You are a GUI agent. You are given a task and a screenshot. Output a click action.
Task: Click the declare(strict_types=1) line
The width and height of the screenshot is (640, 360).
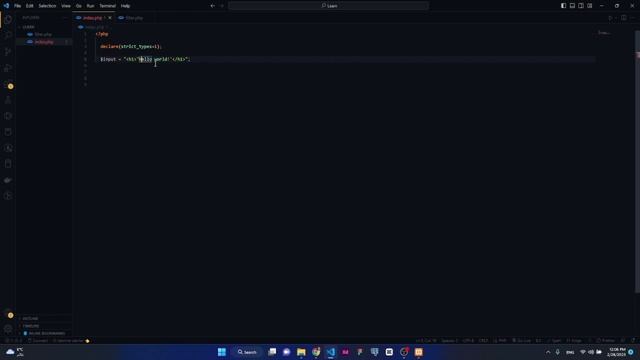coord(131,47)
